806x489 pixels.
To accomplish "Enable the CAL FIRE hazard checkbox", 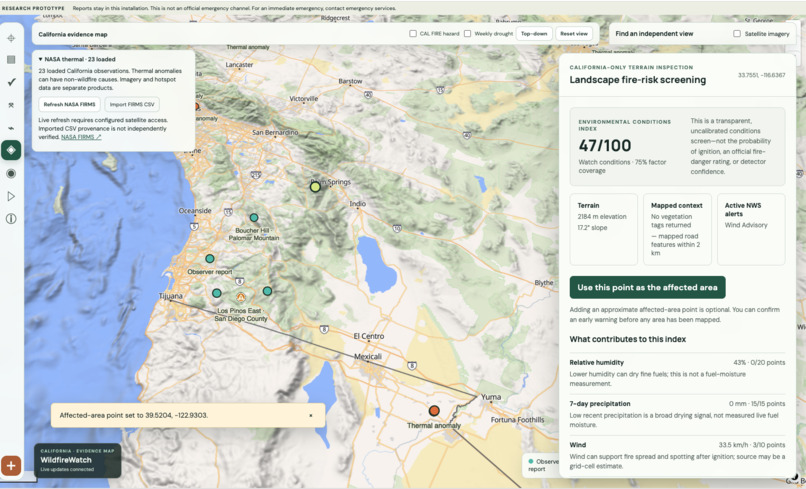I will (x=413, y=33).
